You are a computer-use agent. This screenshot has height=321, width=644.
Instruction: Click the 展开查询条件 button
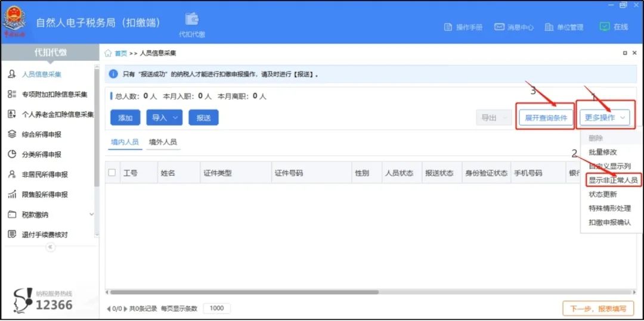point(545,118)
